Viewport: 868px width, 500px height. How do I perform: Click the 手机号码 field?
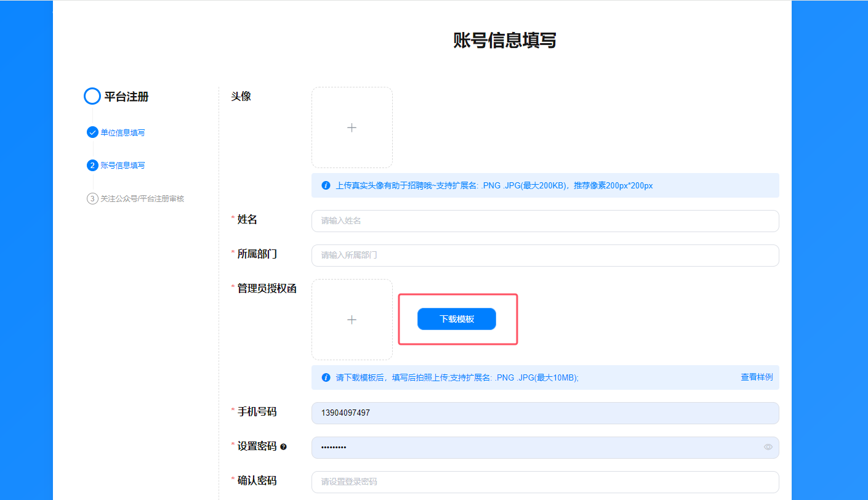point(545,413)
